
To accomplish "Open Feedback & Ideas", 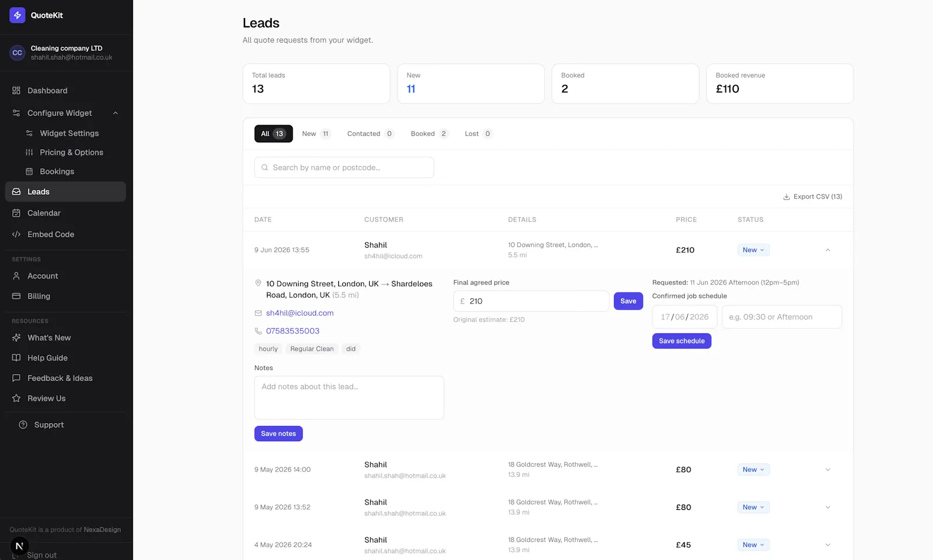I will pyautogui.click(x=65, y=378).
